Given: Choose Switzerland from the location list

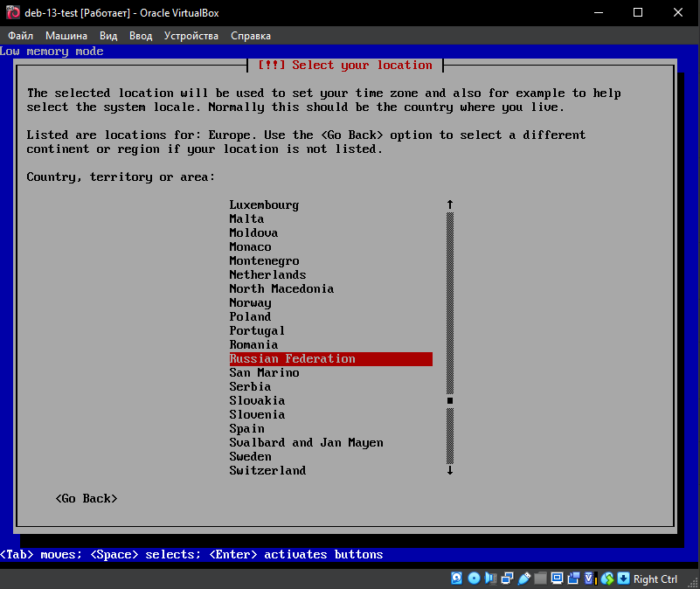Looking at the screenshot, I should [x=267, y=471].
